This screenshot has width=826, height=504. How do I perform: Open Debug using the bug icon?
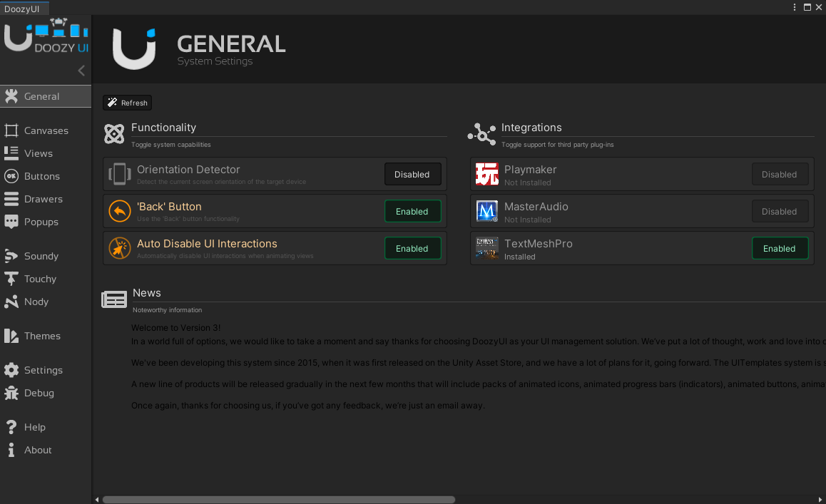click(11, 393)
